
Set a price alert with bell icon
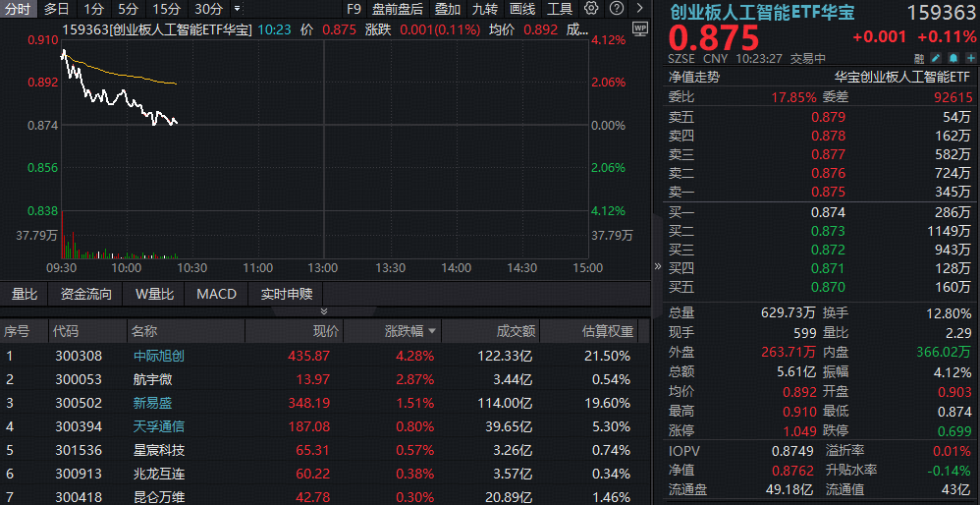point(953,58)
